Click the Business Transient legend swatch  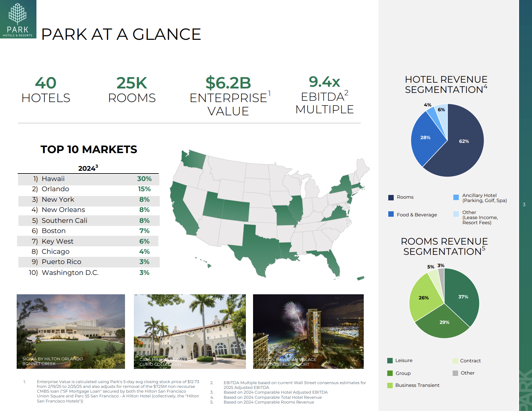[x=390, y=385]
